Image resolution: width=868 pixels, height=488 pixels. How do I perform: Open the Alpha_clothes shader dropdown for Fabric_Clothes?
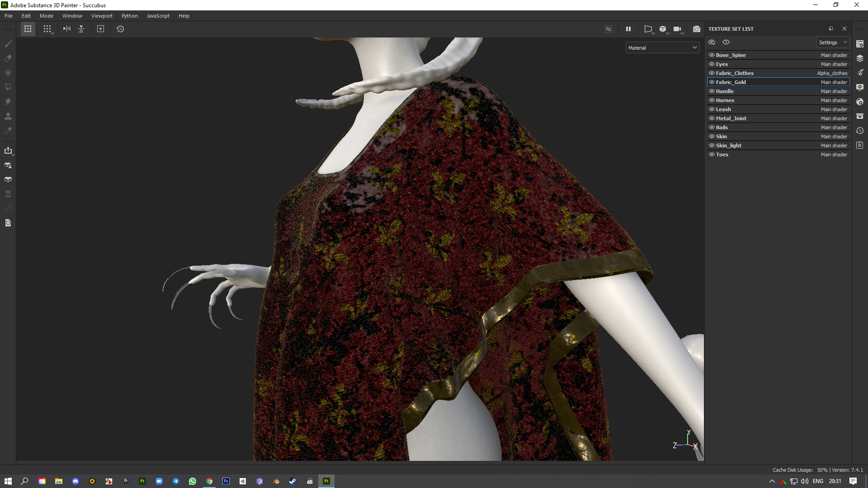pos(832,73)
